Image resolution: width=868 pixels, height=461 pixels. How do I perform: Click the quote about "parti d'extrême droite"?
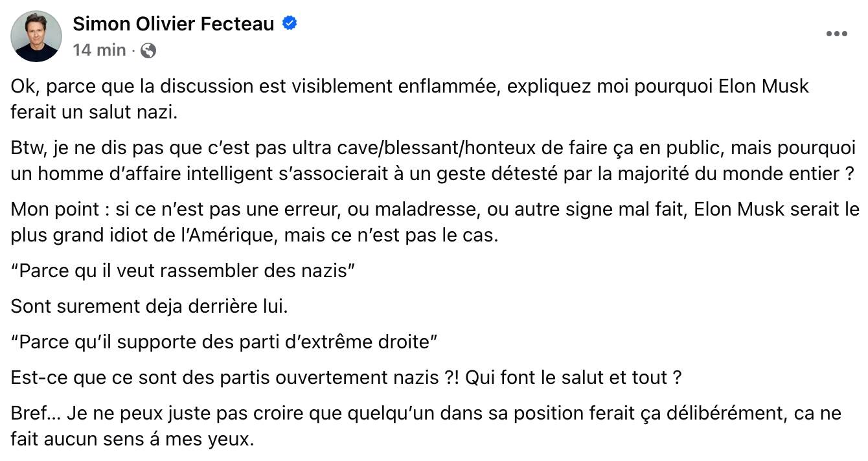coord(225,342)
